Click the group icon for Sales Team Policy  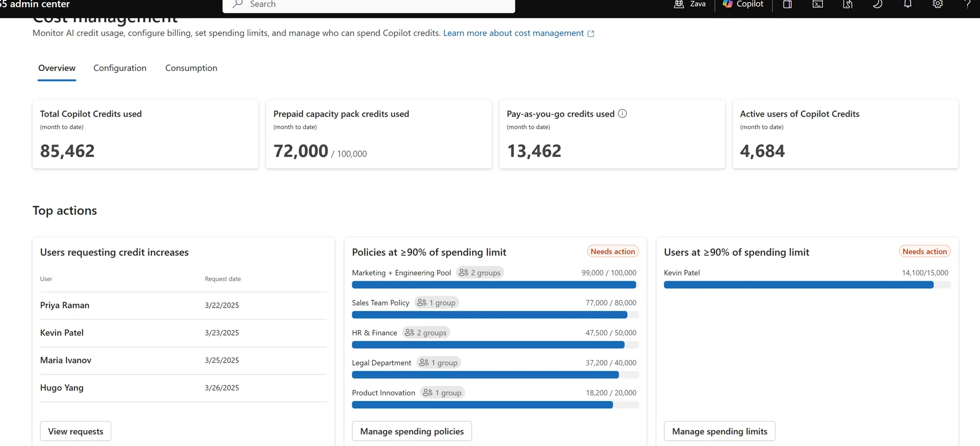pyautogui.click(x=422, y=302)
